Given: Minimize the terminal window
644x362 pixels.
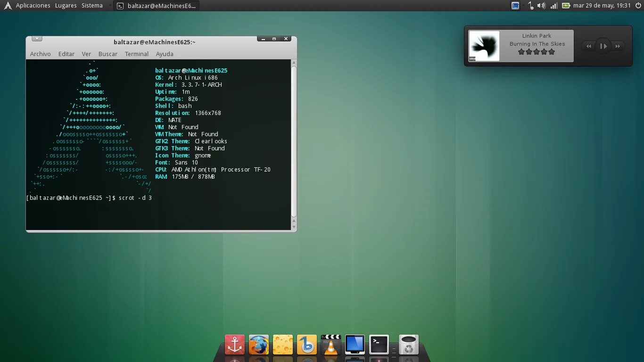Looking at the screenshot, I should click(x=263, y=39).
